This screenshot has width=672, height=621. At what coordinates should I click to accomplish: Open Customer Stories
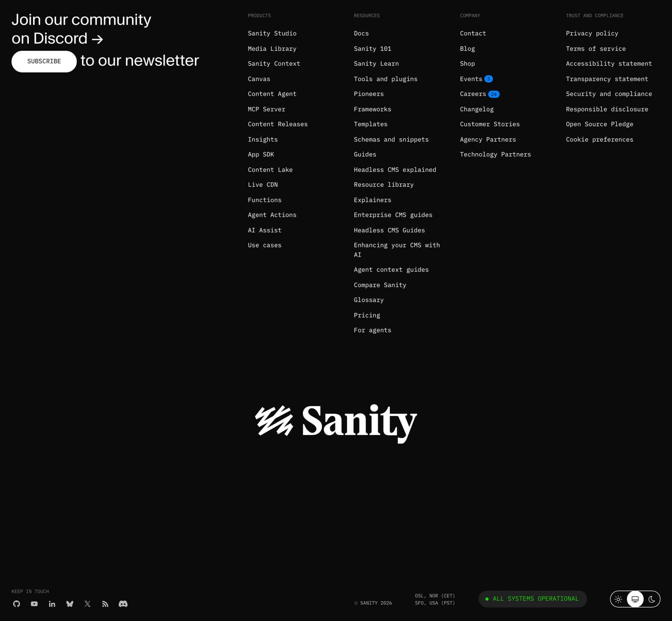pyautogui.click(x=490, y=124)
